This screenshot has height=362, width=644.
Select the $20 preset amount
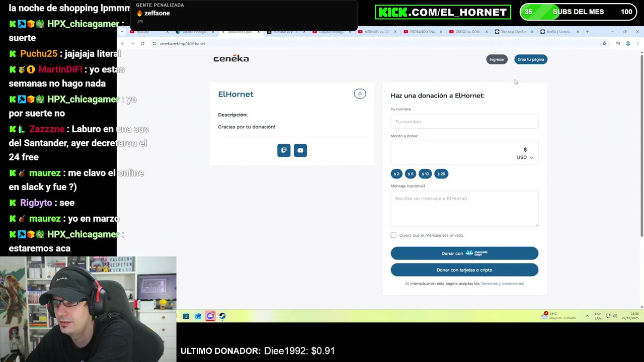coord(441,174)
